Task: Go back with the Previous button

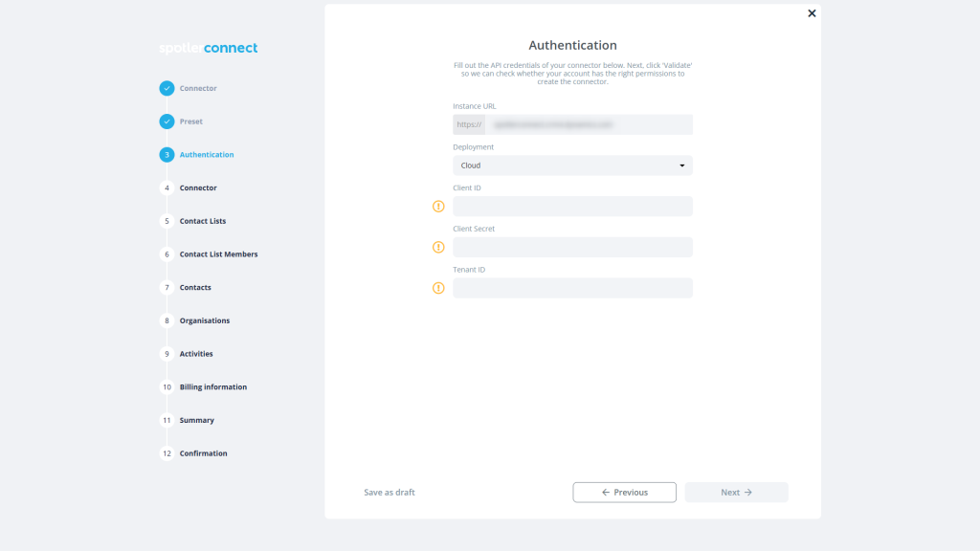Action: click(624, 493)
